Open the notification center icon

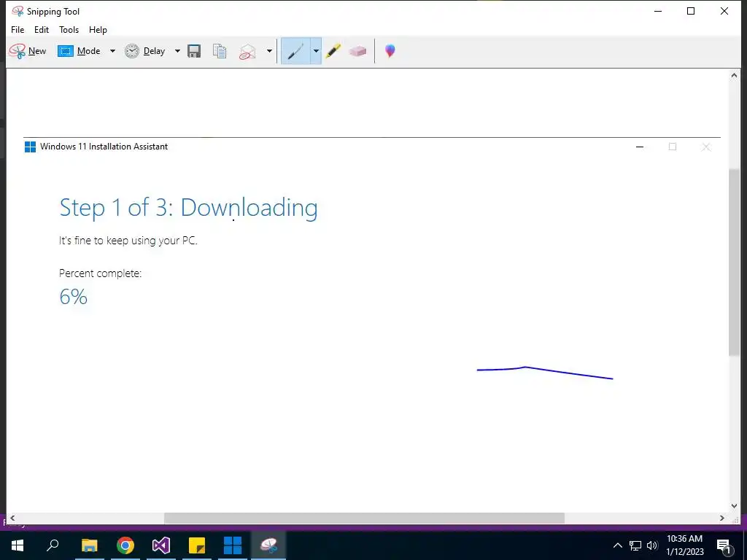tap(724, 546)
